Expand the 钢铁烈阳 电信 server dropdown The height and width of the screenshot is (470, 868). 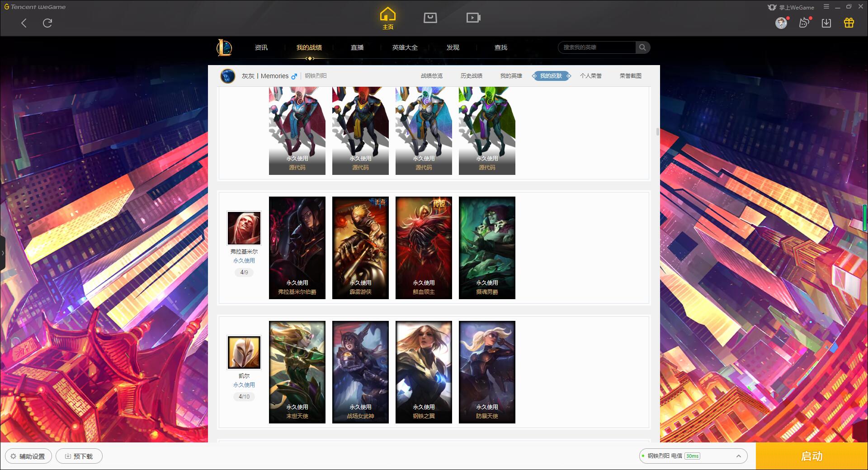click(x=693, y=456)
